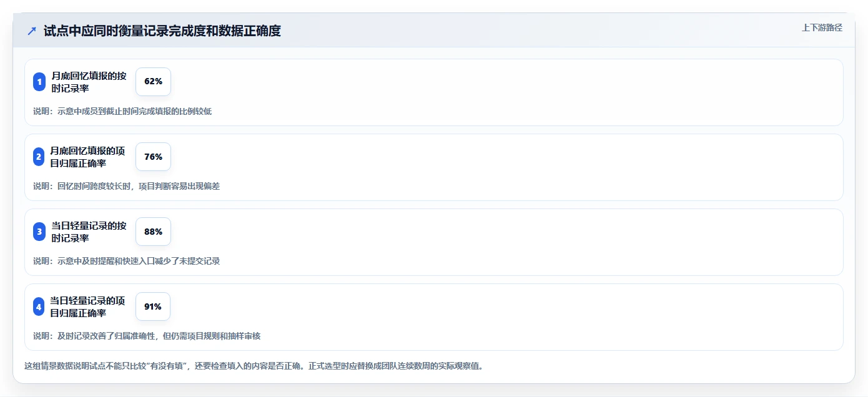Screen dimensions: 868x397
Task: Click note 及时记录改善了归属准确性
Action: [106, 336]
